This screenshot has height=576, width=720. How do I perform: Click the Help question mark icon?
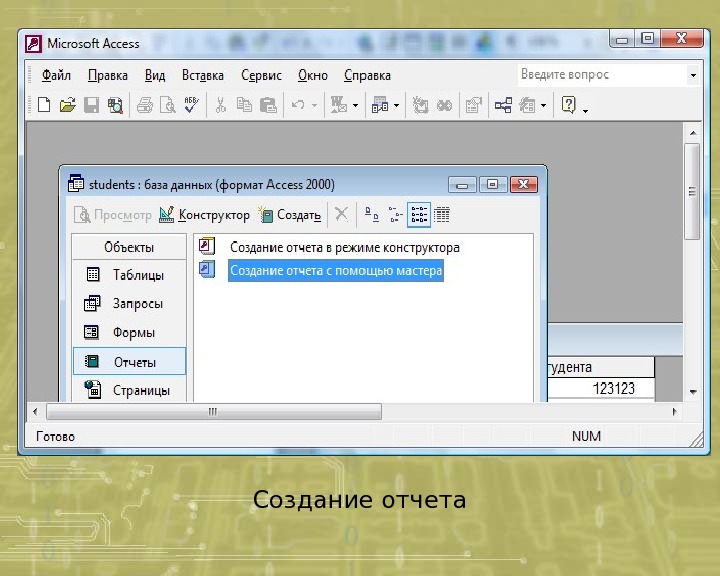(x=568, y=105)
